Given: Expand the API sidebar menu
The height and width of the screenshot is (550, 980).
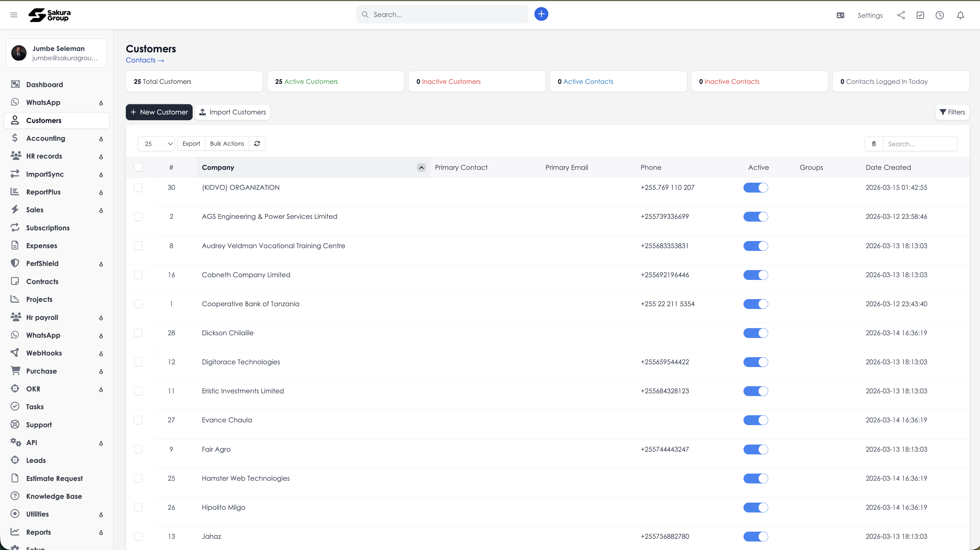Looking at the screenshot, I should pyautogui.click(x=57, y=442).
